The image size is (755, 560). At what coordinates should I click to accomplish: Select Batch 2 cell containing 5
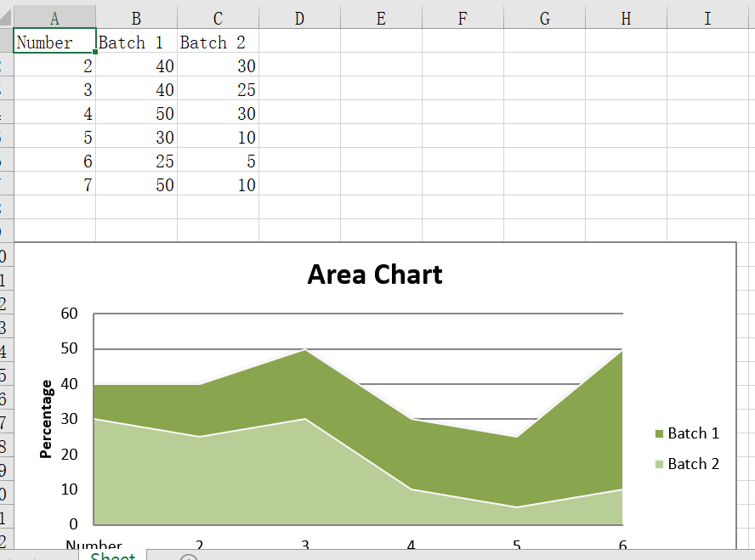tap(219, 160)
